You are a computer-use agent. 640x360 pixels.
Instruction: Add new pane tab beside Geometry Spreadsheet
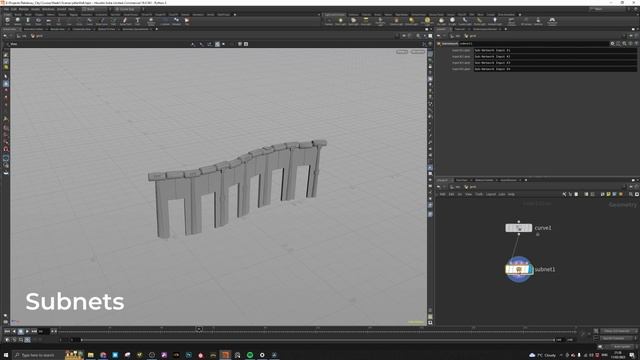(x=157, y=29)
